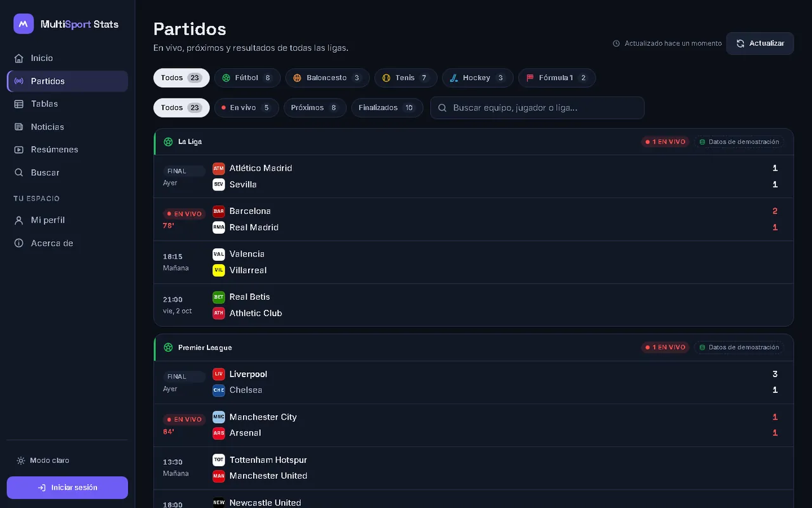The image size is (812, 508).
Task: Click the Premier League football icon
Action: coord(168,347)
